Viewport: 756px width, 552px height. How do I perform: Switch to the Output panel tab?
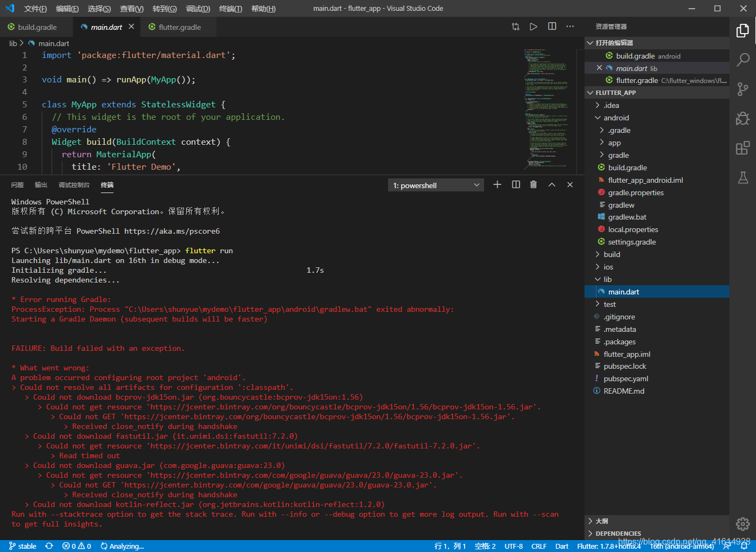tap(41, 185)
